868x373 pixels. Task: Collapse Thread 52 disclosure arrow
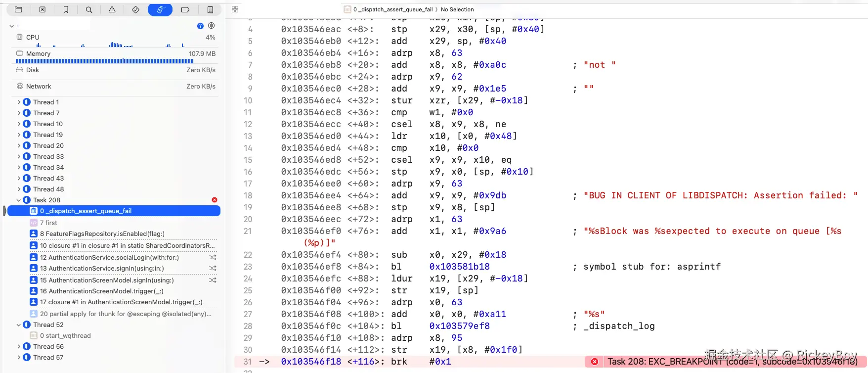point(19,325)
